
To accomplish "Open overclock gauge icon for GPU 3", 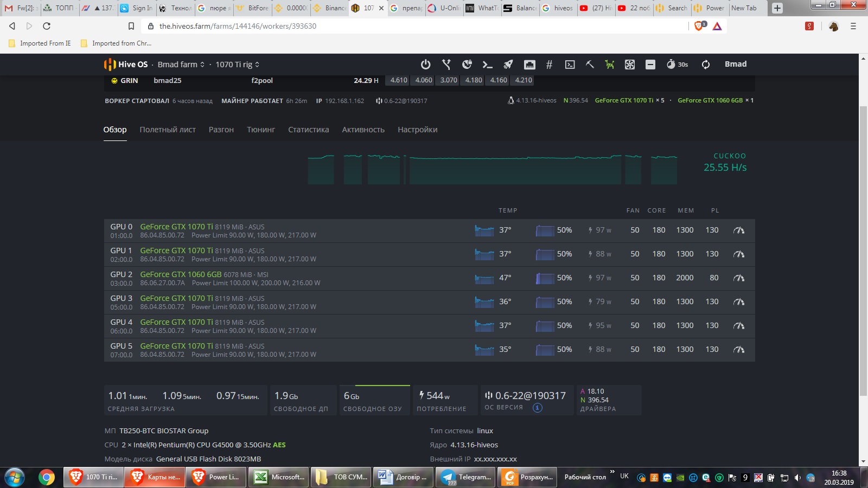I will [739, 302].
